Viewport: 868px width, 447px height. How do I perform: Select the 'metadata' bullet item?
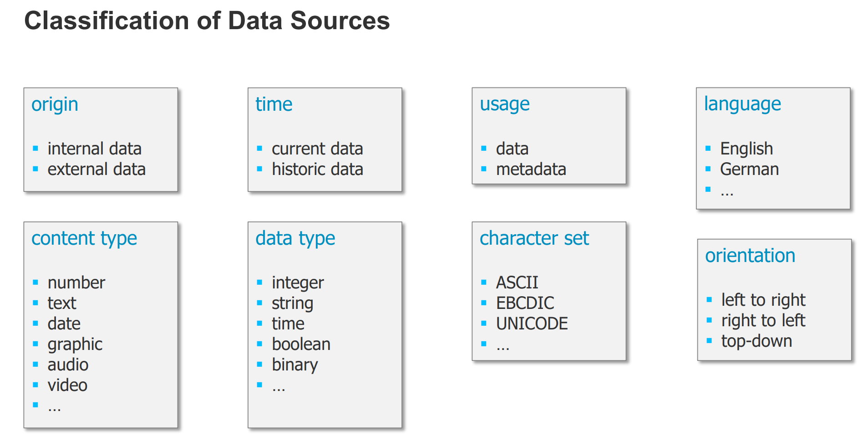click(531, 169)
